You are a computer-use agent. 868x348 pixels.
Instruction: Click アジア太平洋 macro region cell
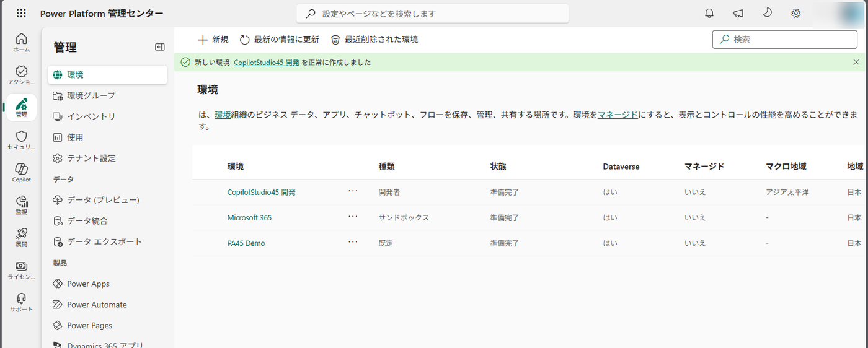[x=787, y=193]
